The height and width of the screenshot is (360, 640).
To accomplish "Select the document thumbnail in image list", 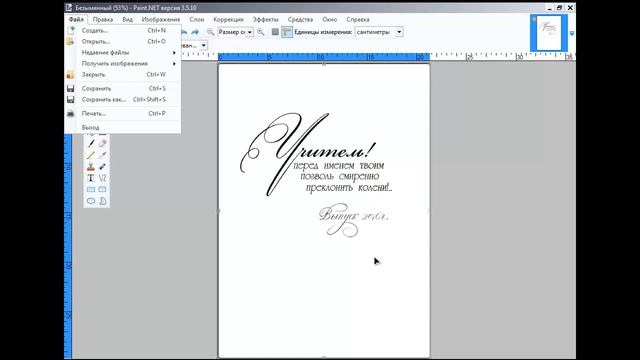I will coord(549,33).
